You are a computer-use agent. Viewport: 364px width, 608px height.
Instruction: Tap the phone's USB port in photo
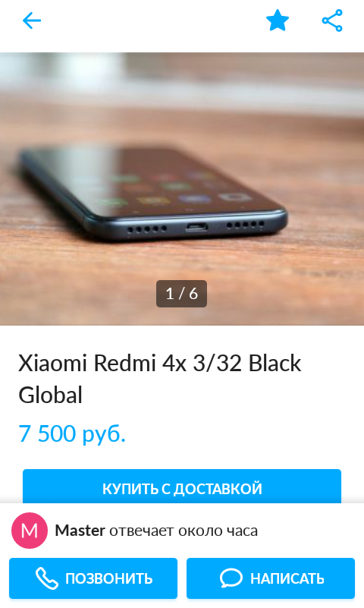196,227
